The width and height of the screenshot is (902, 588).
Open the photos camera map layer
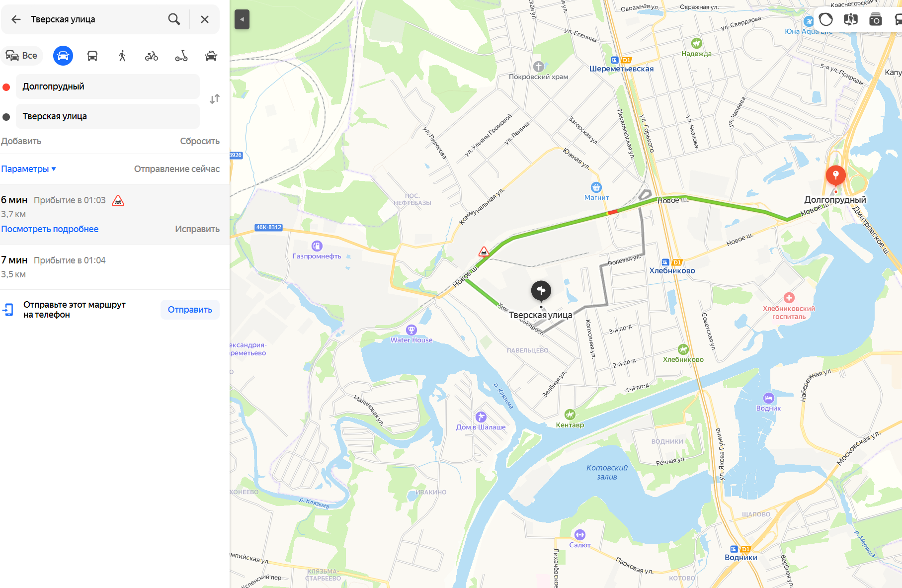pyautogui.click(x=875, y=19)
